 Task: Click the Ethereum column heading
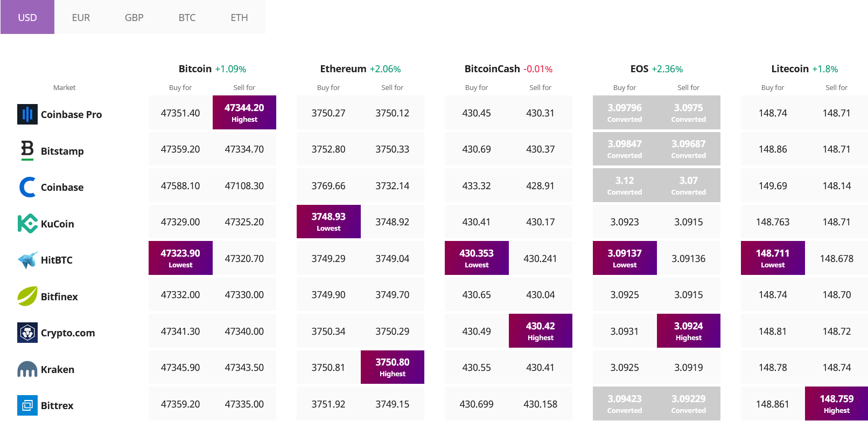(343, 68)
